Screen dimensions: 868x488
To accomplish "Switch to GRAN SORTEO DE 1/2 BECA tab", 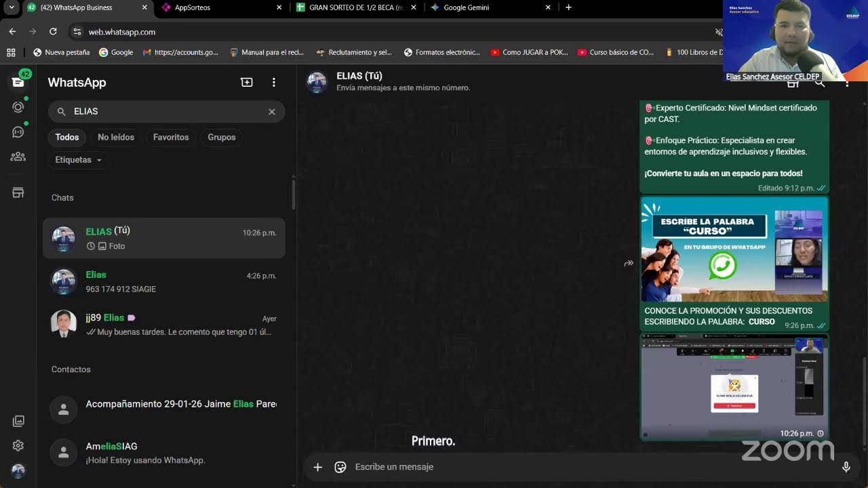I will click(x=357, y=7).
